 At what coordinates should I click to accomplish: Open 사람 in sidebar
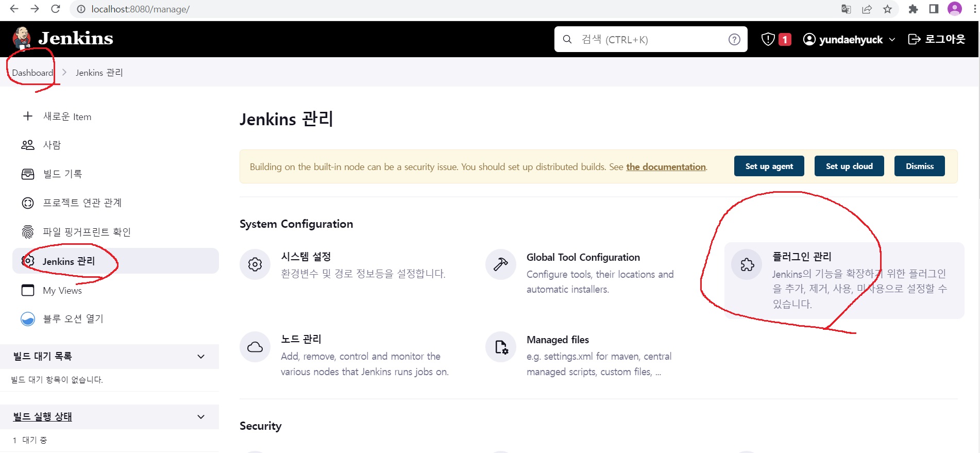point(115,145)
